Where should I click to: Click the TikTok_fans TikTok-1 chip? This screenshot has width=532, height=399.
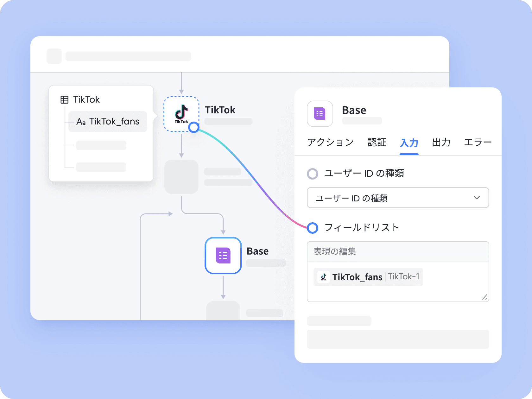(368, 277)
